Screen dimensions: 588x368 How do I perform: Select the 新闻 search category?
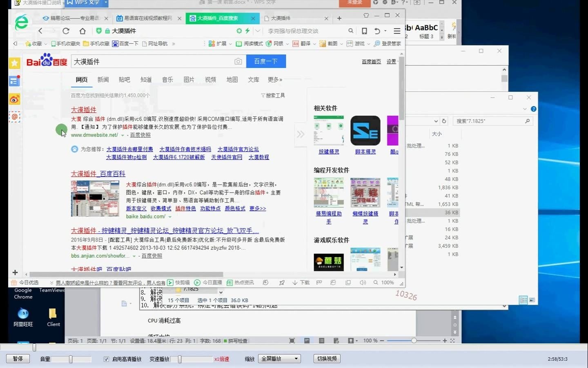pos(103,80)
